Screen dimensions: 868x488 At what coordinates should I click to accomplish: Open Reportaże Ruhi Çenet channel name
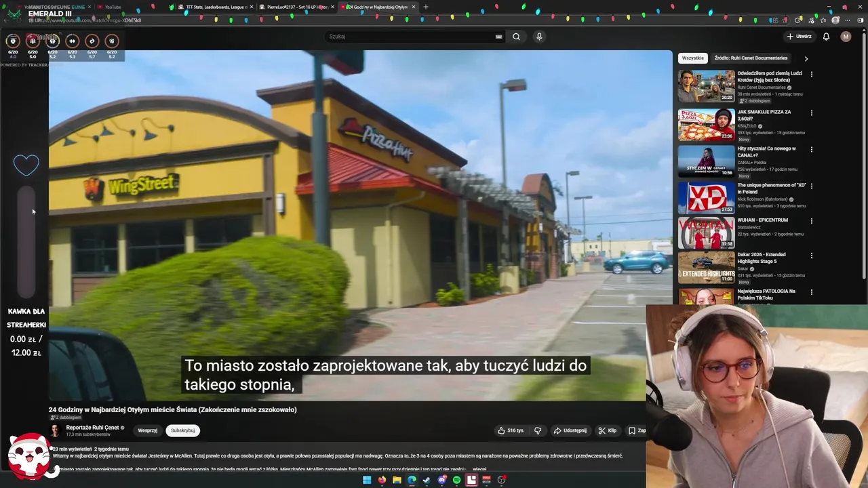93,428
